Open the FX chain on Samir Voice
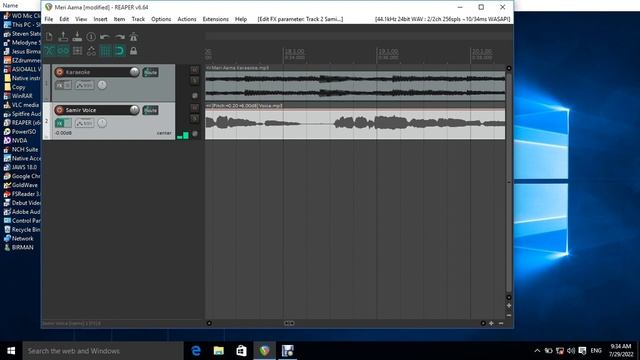 pos(60,123)
